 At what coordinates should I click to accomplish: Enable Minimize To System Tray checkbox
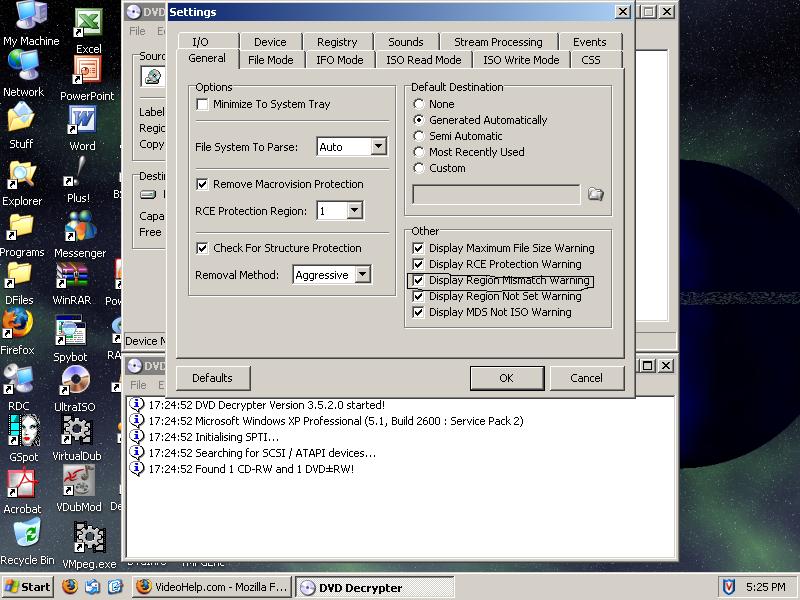203,104
